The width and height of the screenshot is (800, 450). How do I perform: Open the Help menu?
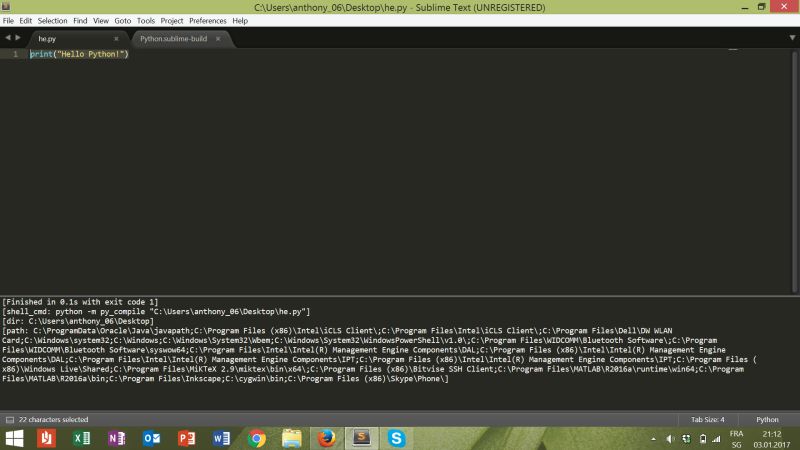tap(240, 21)
